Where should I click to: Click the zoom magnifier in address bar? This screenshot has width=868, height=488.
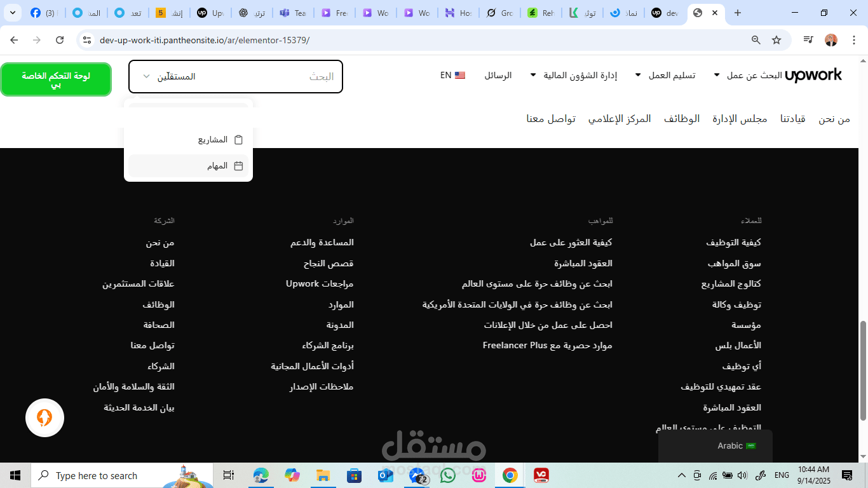pyautogui.click(x=756, y=40)
